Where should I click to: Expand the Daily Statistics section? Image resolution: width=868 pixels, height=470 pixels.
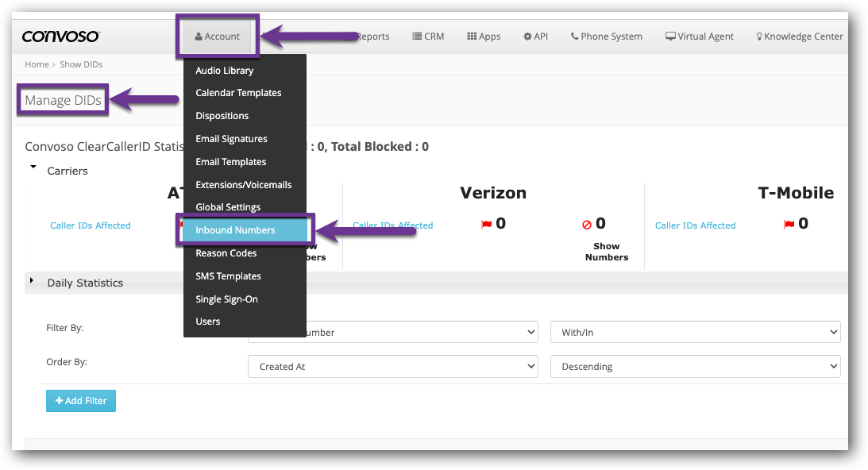tap(31, 280)
